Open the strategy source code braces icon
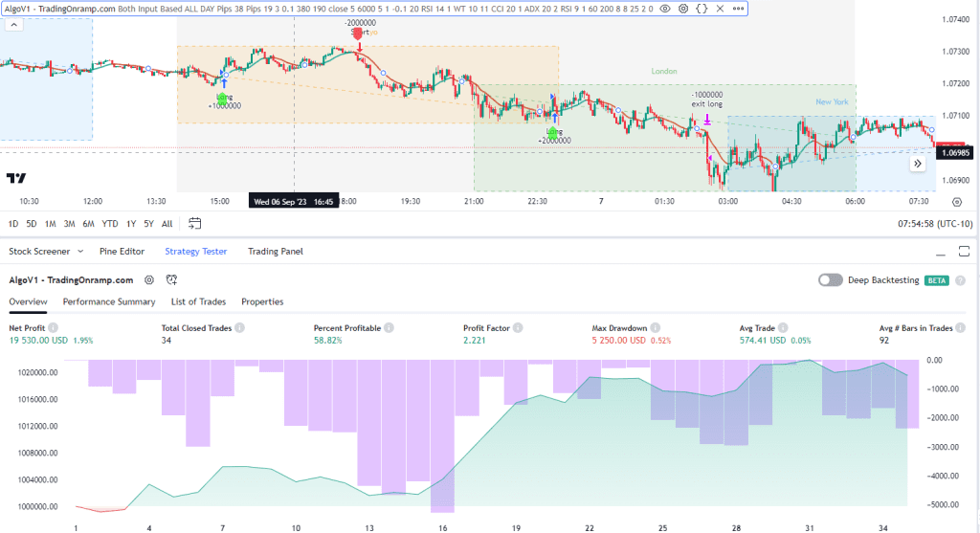This screenshot has width=980, height=533. click(702, 9)
